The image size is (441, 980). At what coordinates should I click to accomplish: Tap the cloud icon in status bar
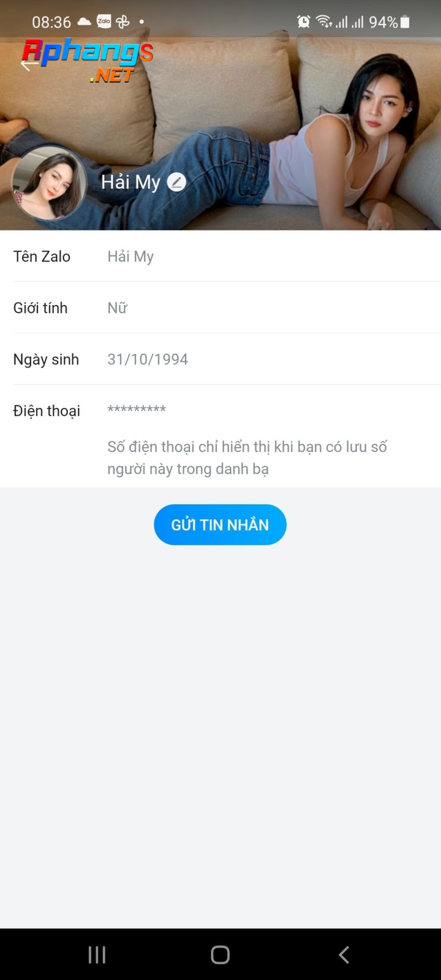point(84,21)
